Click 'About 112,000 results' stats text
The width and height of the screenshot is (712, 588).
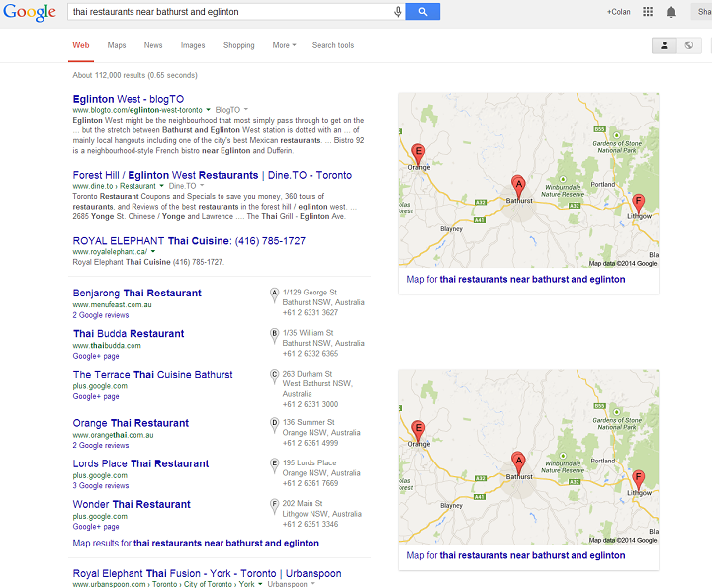point(134,75)
